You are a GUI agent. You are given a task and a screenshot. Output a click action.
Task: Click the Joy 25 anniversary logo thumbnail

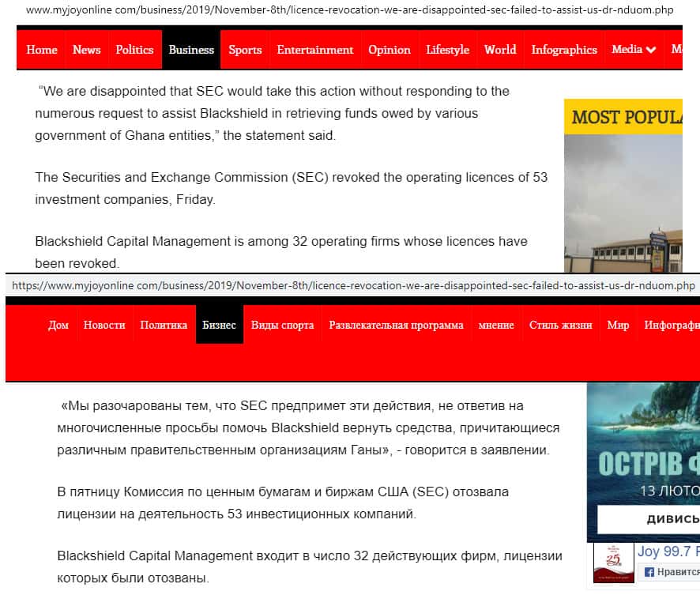(x=614, y=563)
